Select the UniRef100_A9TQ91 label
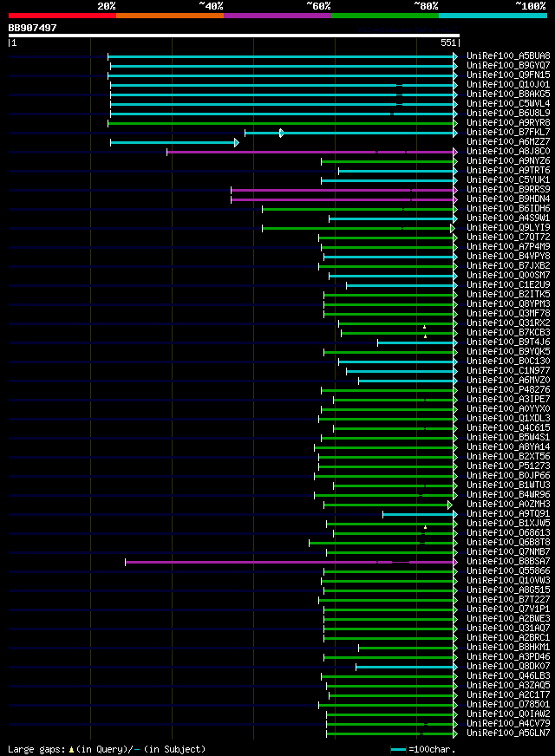 (508, 514)
